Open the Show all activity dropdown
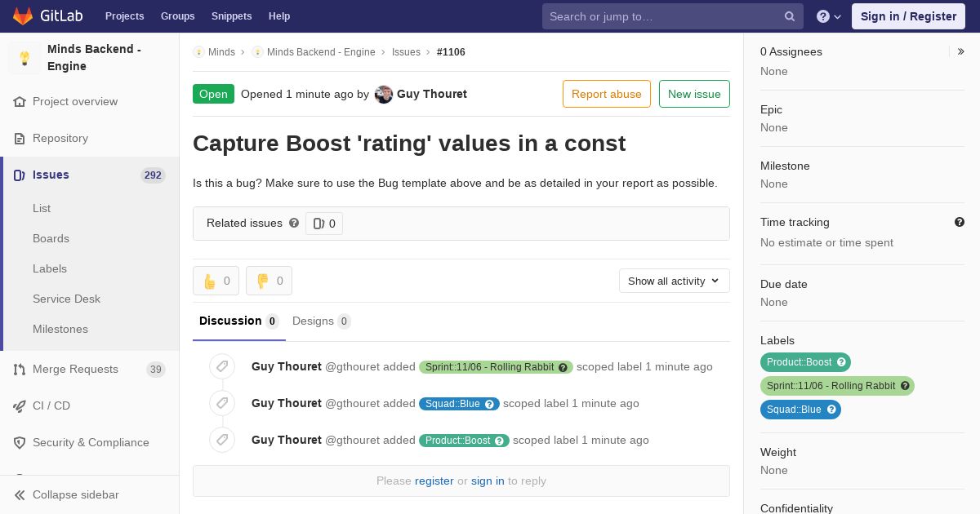 point(674,281)
